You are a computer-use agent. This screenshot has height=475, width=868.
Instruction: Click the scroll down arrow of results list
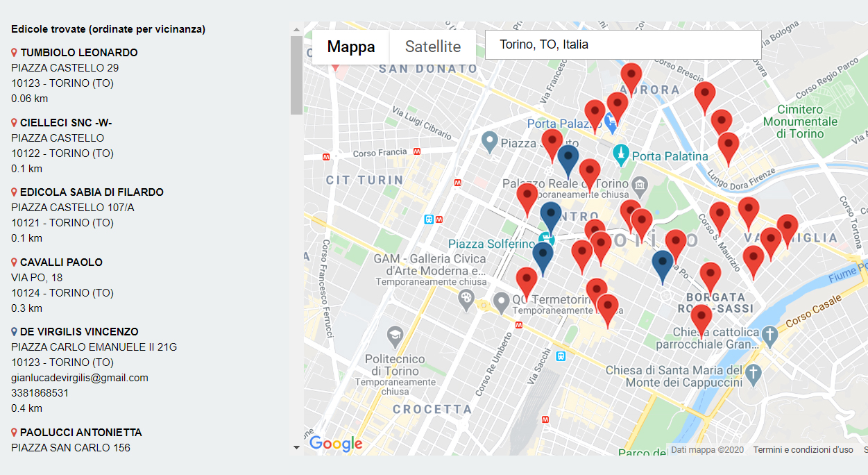pyautogui.click(x=297, y=448)
